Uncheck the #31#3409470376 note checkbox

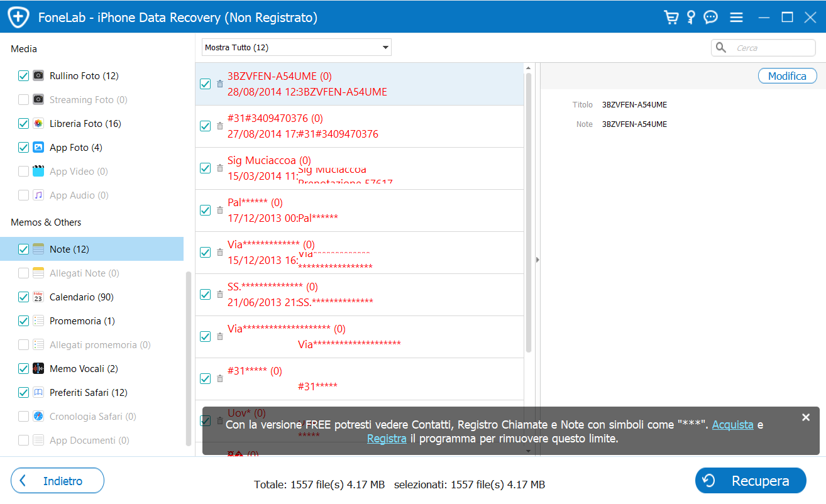205,126
